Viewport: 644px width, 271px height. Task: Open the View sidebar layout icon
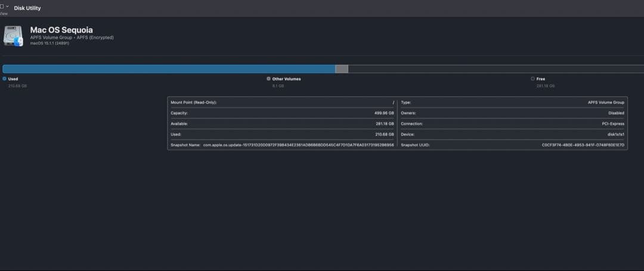(2, 6)
